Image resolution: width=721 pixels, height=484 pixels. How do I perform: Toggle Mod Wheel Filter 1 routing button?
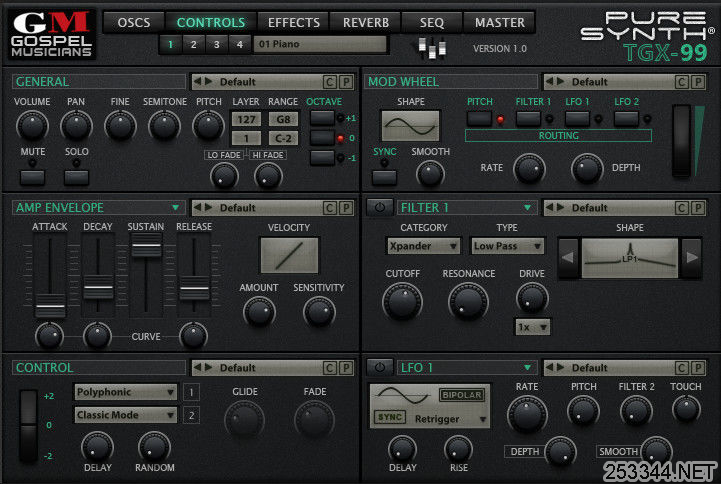coord(528,119)
